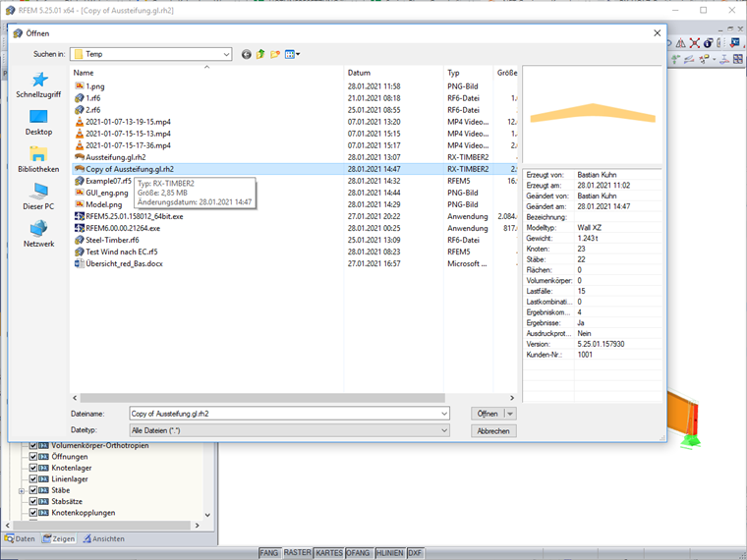Sort files by the Typ column header

tap(468, 73)
